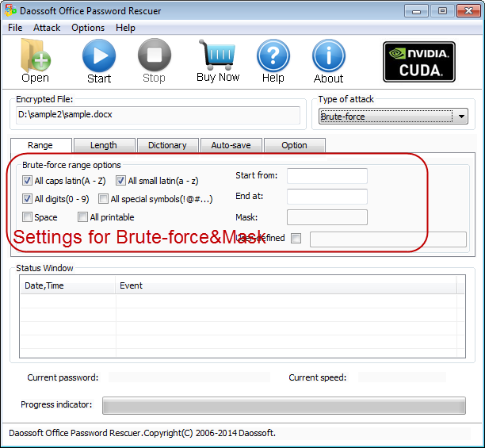Switch to the Auto-save tab
This screenshot has height=448, width=485.
click(231, 145)
